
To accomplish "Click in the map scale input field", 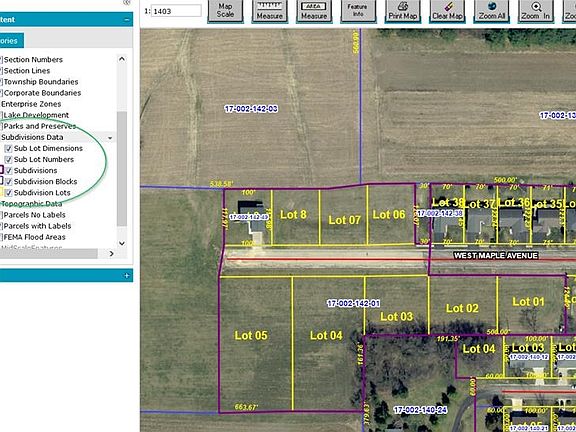I will click(x=176, y=11).
